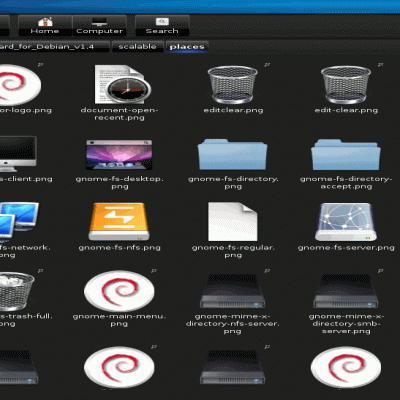Select the edit-clear.png trash bin icon
Viewport: 400px width, 400px height.
346,85
